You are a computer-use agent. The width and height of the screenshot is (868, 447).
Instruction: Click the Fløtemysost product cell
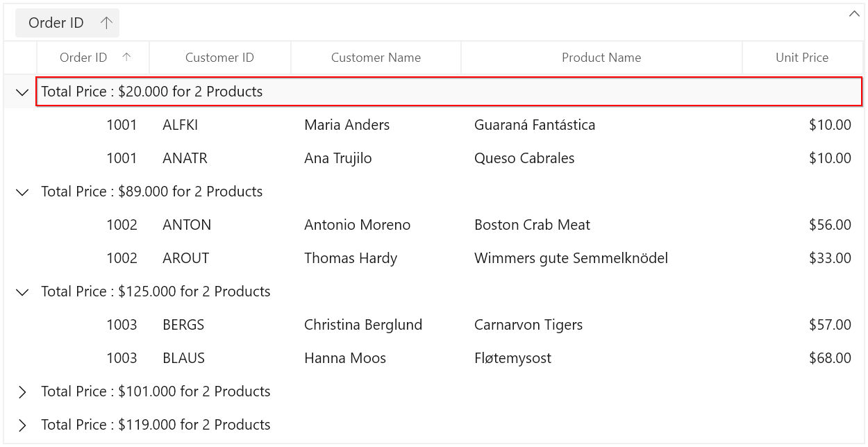coord(602,358)
